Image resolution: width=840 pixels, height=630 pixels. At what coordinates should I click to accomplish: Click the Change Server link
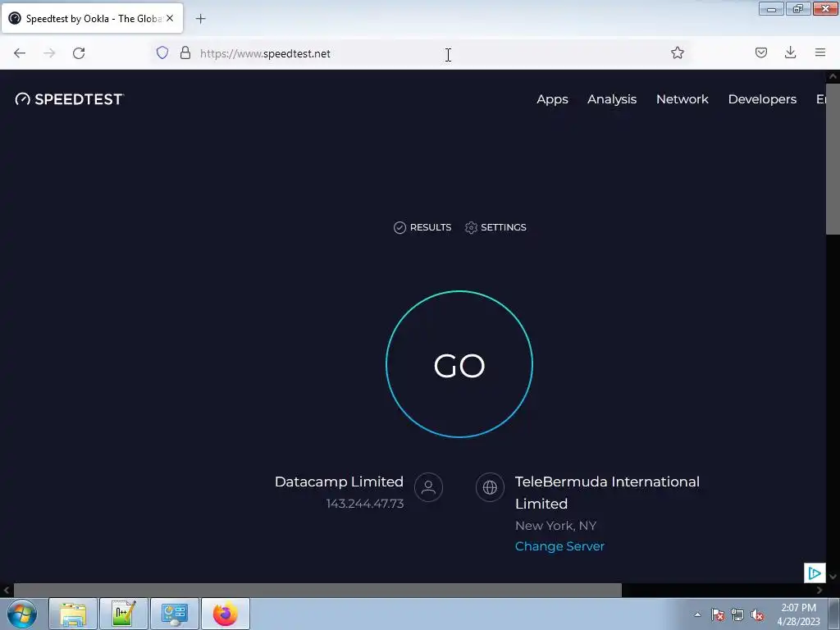pos(559,546)
